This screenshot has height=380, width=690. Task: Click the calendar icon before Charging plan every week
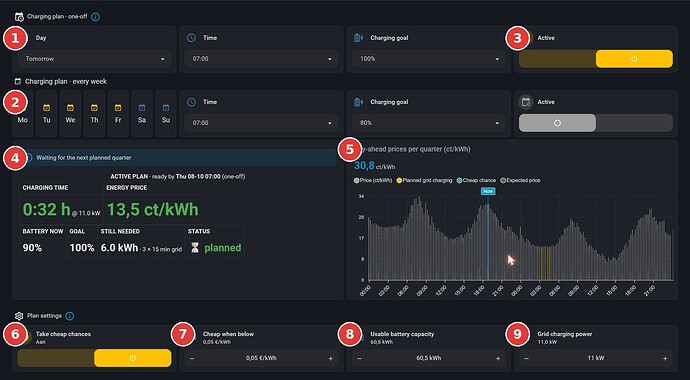pos(18,81)
